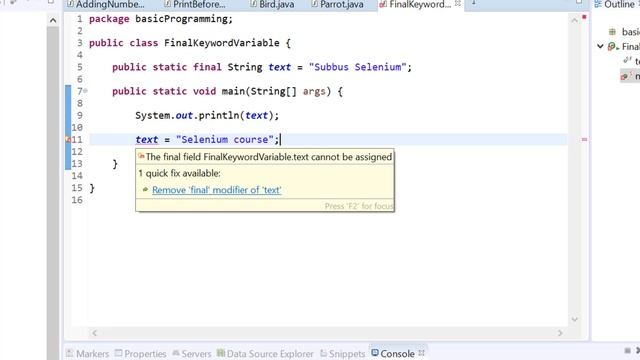Click the editor vertical scrollbar down arrow
The width and height of the screenshot is (640, 360).
click(574, 319)
